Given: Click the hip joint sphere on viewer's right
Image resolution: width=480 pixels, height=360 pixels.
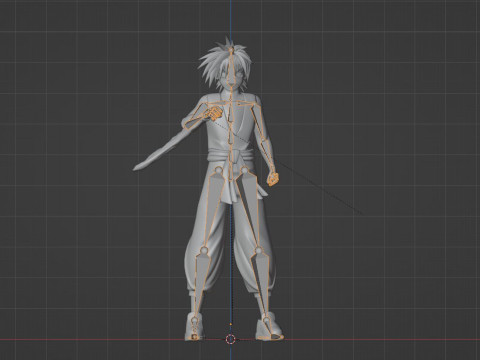Looking at the screenshot, I should pyautogui.click(x=245, y=171).
